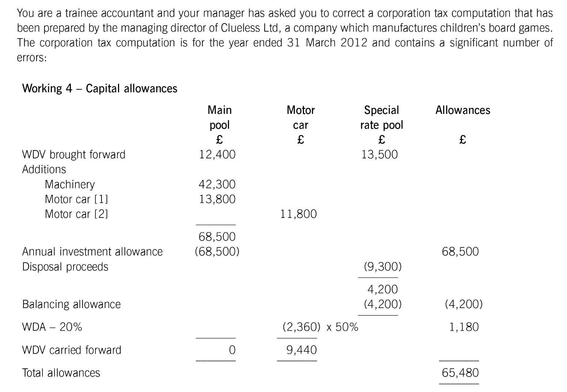Click the 42,300 machinery amount

pos(217,184)
